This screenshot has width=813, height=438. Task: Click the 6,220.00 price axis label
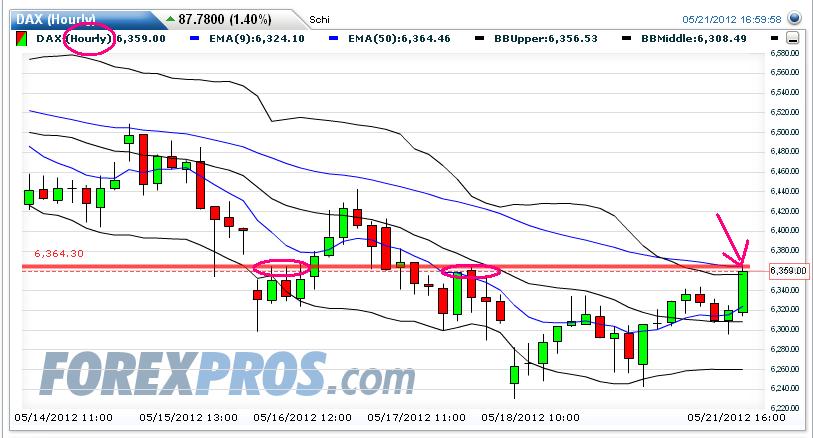[x=784, y=408]
